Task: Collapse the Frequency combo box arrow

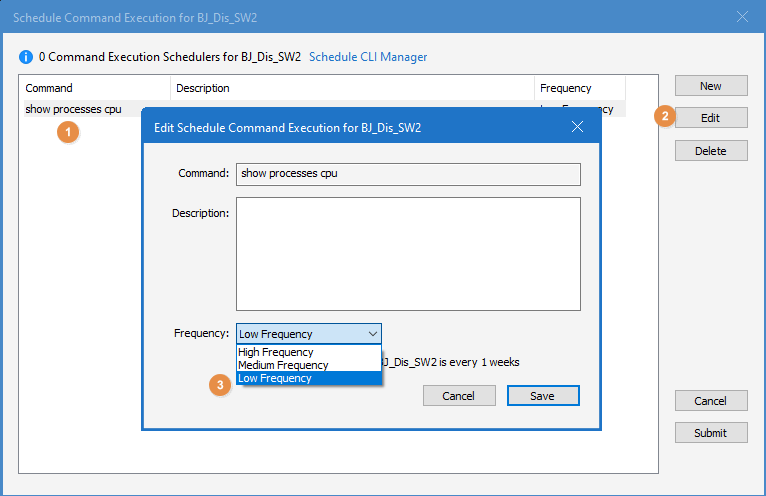Action: pos(372,334)
